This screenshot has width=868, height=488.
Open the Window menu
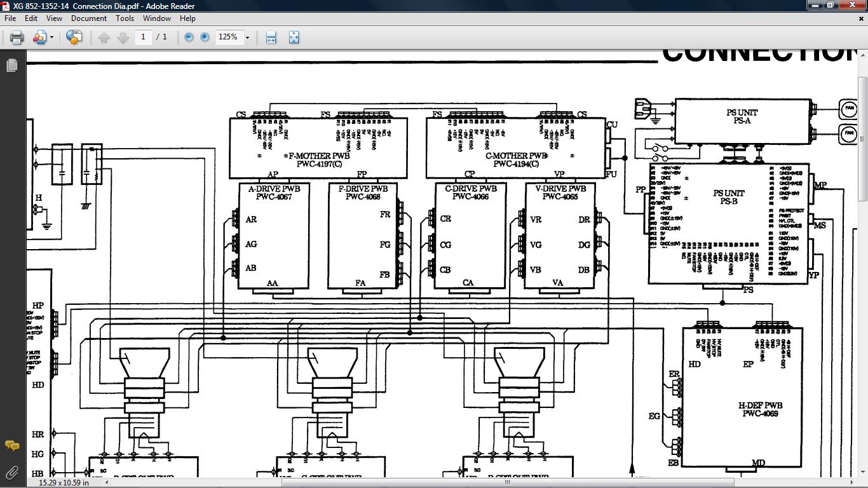tap(156, 18)
